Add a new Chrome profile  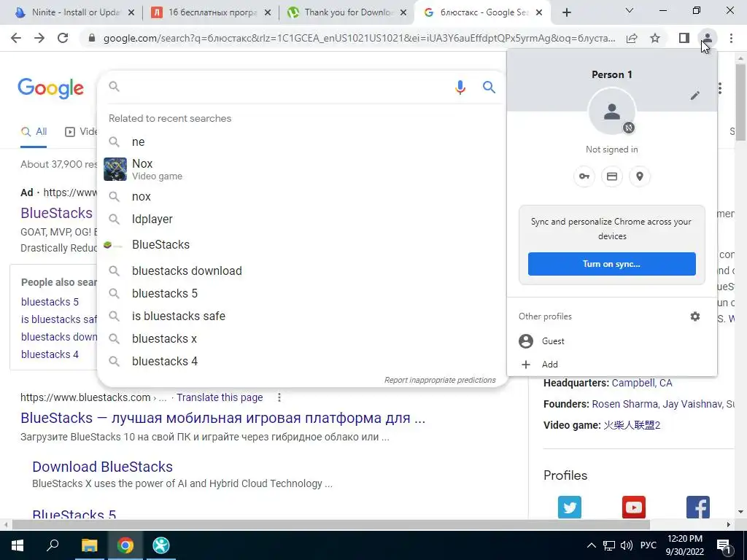pos(612,365)
